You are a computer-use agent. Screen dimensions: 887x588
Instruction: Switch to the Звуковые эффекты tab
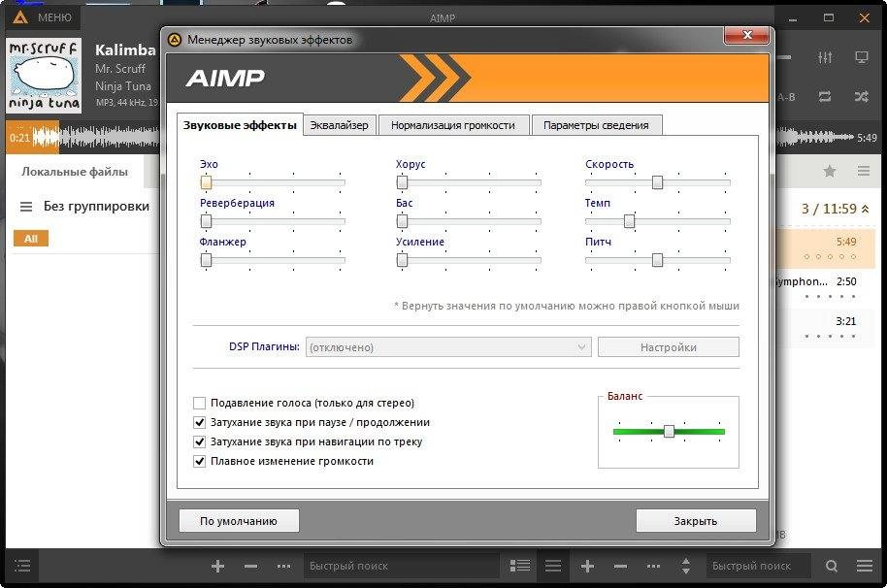(240, 125)
